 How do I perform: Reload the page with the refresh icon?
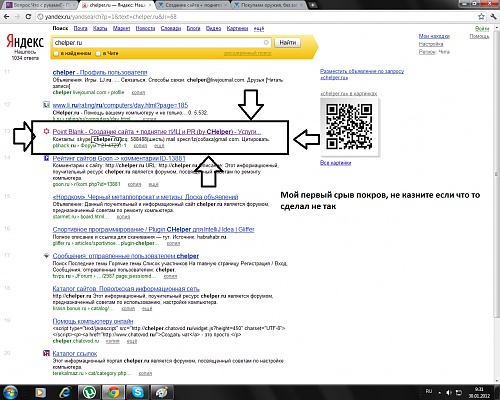pos(28,17)
